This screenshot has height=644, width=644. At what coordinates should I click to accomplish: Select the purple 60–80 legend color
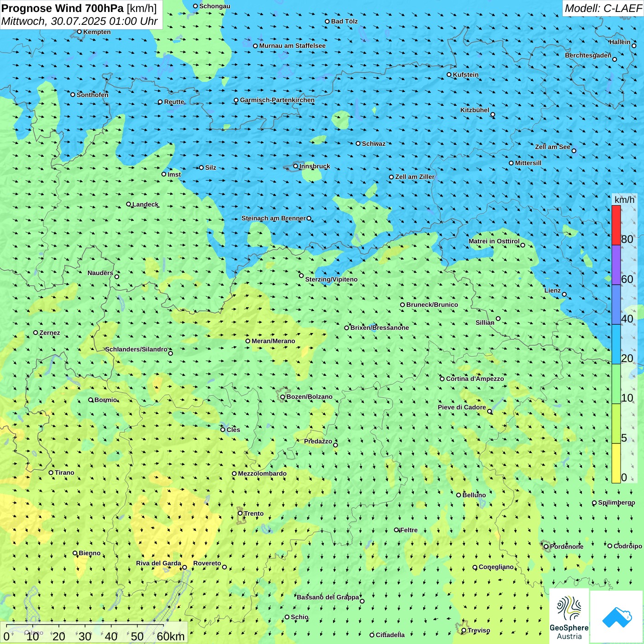click(x=616, y=265)
